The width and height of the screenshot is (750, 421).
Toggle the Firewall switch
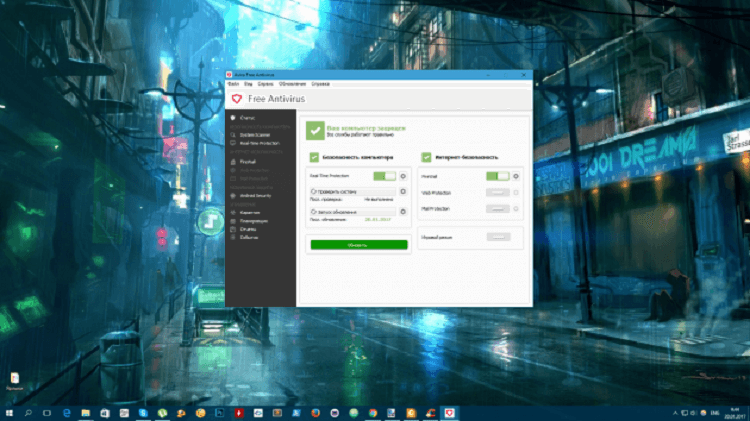point(497,176)
